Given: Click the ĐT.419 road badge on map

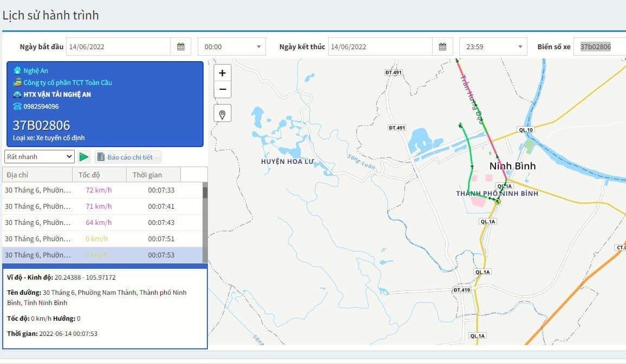Looking at the screenshot, I should click(x=461, y=290).
